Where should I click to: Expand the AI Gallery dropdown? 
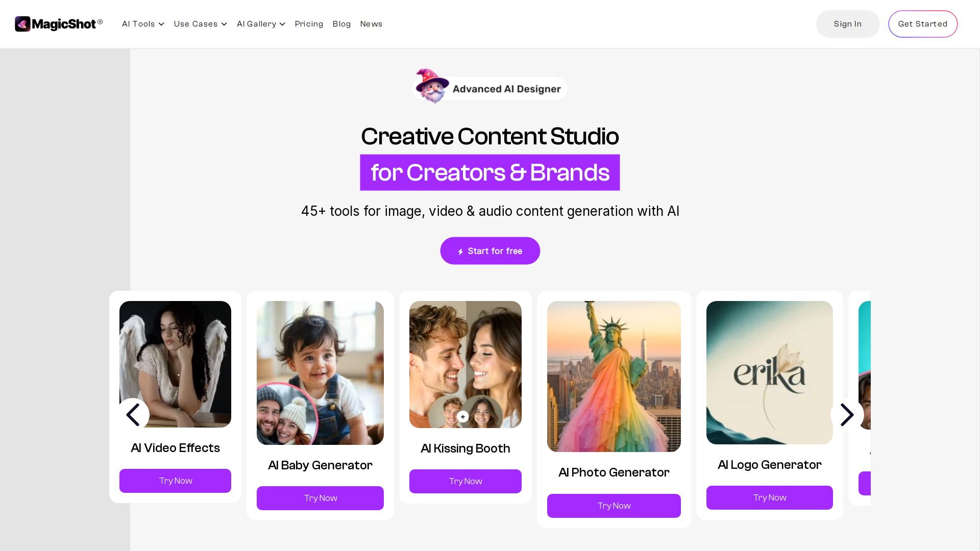(x=261, y=24)
